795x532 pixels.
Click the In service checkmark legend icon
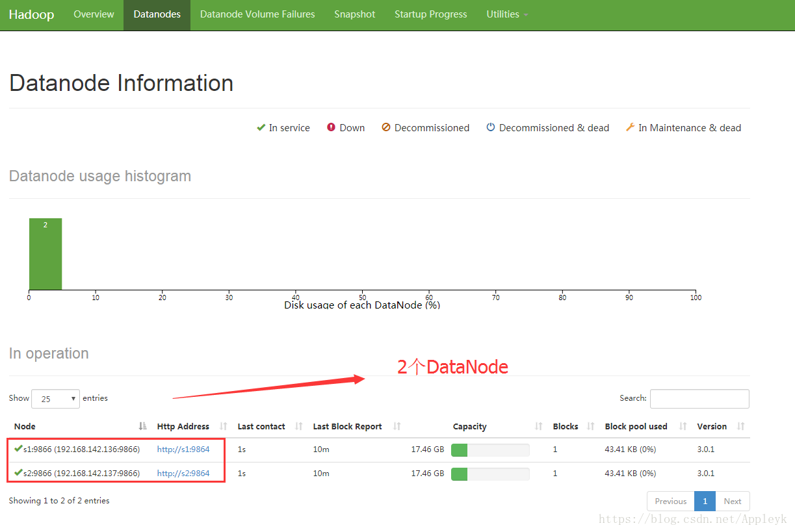(261, 128)
